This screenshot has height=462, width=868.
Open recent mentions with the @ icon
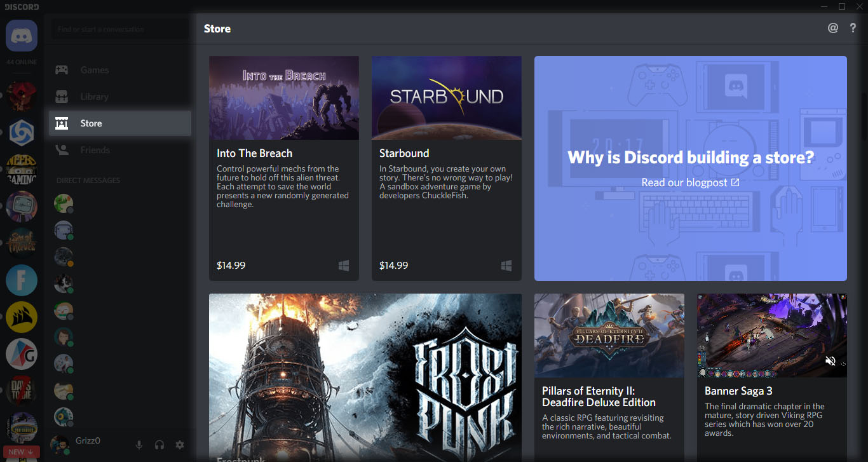tap(833, 27)
